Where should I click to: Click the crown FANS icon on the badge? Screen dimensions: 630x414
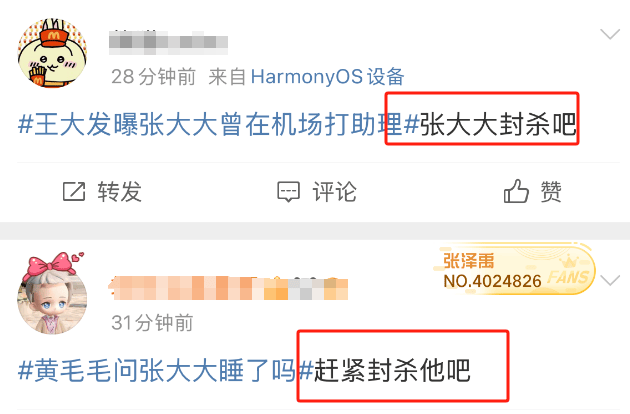pos(569,271)
